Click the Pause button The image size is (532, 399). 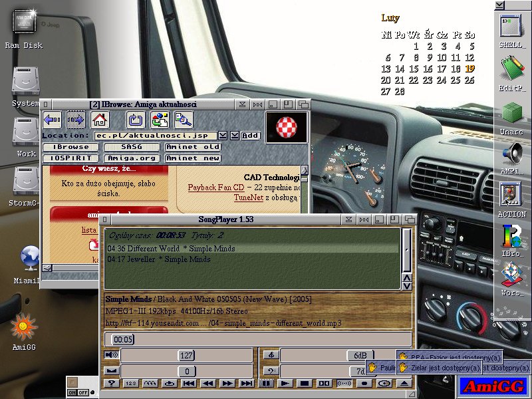[325, 384]
